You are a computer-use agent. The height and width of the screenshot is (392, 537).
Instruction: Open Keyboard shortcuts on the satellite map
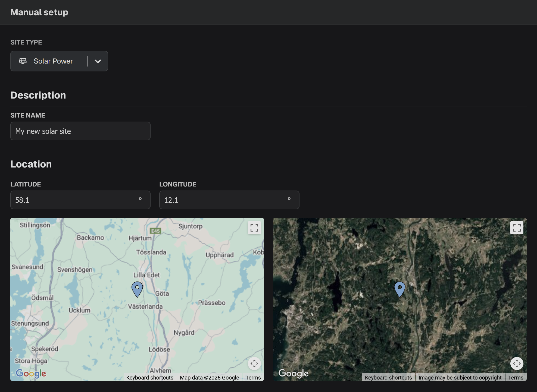388,378
